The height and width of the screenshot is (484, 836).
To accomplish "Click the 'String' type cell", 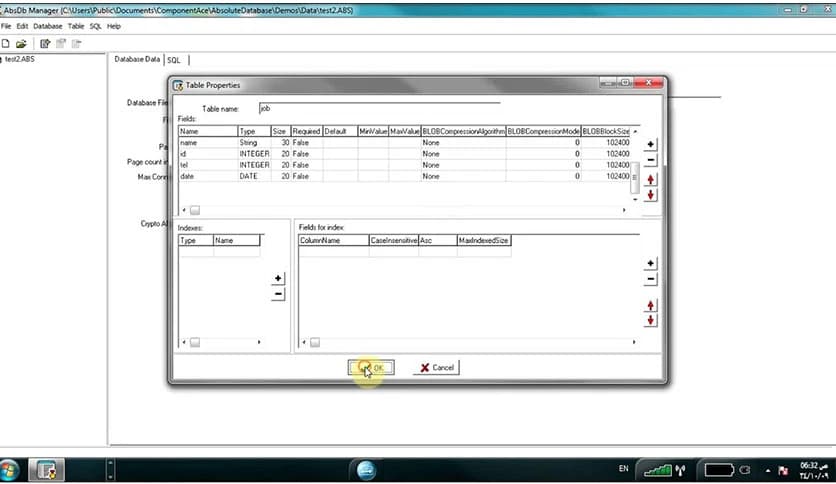I will [254, 142].
